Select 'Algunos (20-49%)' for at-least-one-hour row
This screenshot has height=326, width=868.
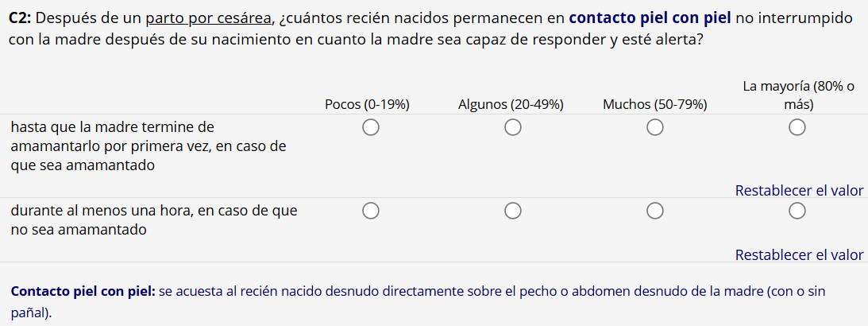512,211
